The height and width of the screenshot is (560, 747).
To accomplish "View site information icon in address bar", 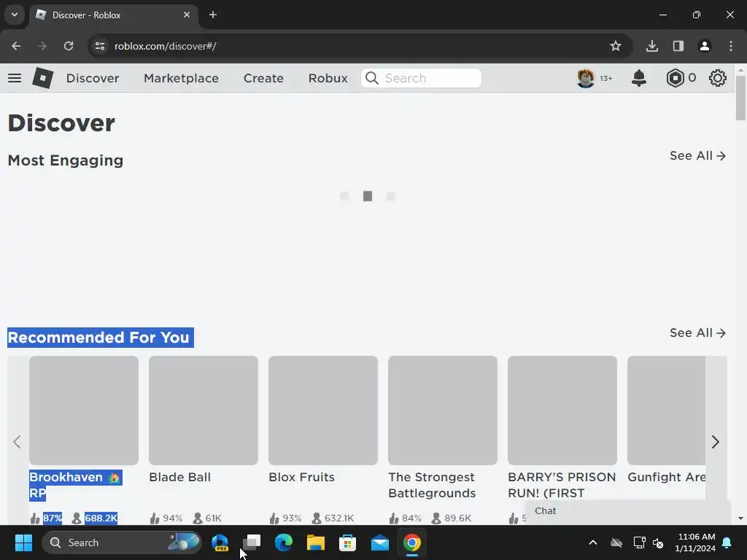I will (100, 46).
